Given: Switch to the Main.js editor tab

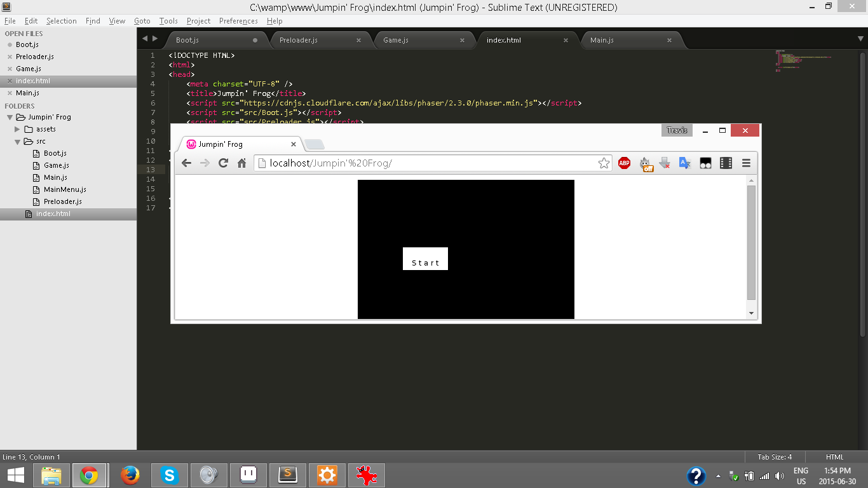Looking at the screenshot, I should [x=630, y=40].
